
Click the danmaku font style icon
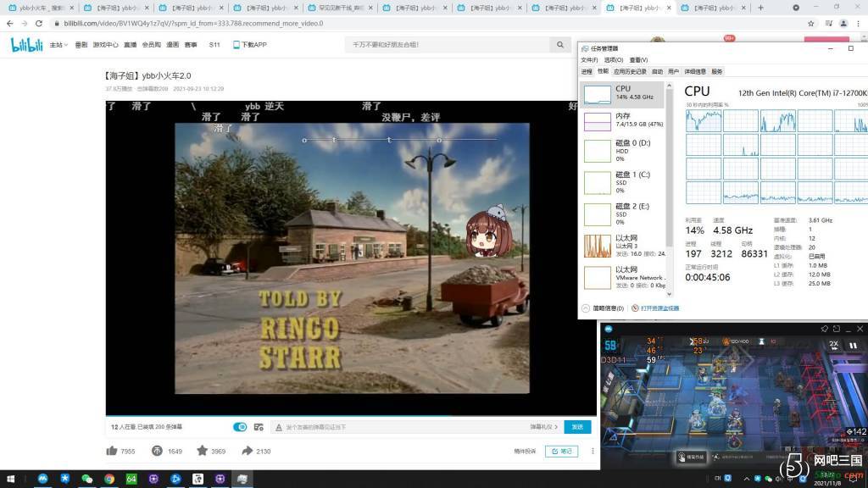click(x=278, y=427)
